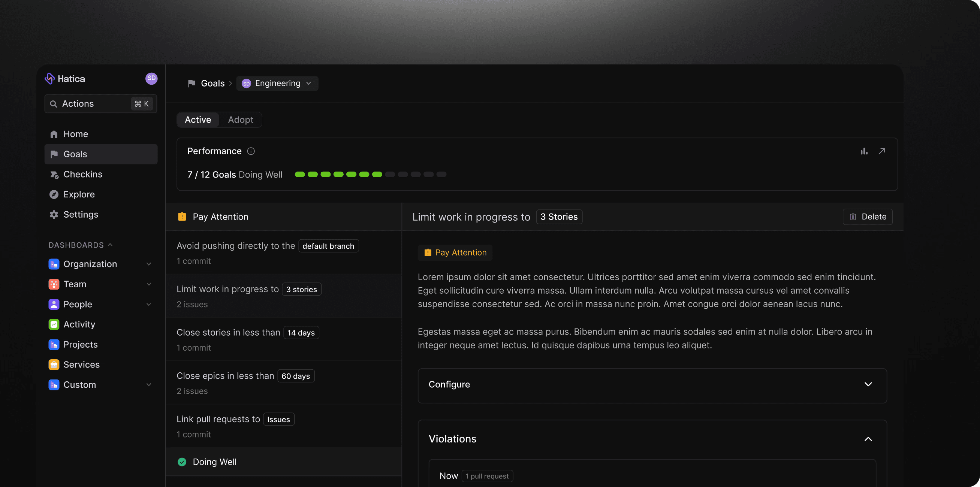Click the Performance info icon
980x487 pixels.
pos(251,151)
